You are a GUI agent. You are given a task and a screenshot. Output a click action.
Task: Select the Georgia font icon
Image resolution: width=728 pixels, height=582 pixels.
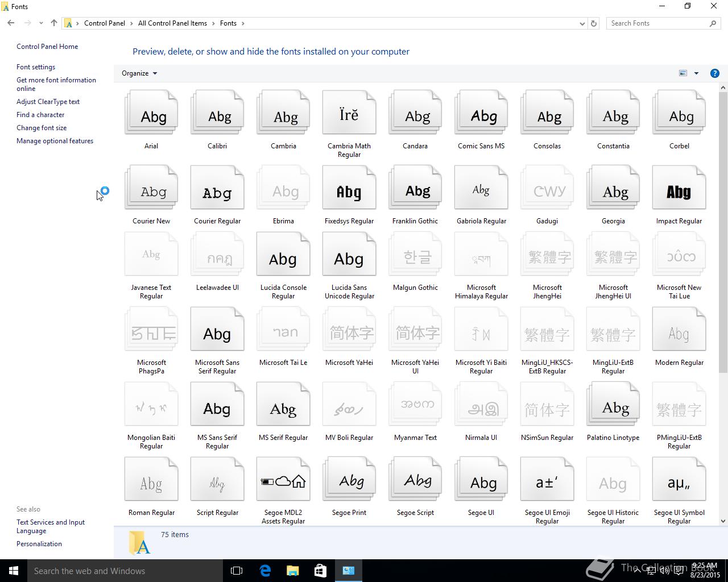click(x=613, y=188)
